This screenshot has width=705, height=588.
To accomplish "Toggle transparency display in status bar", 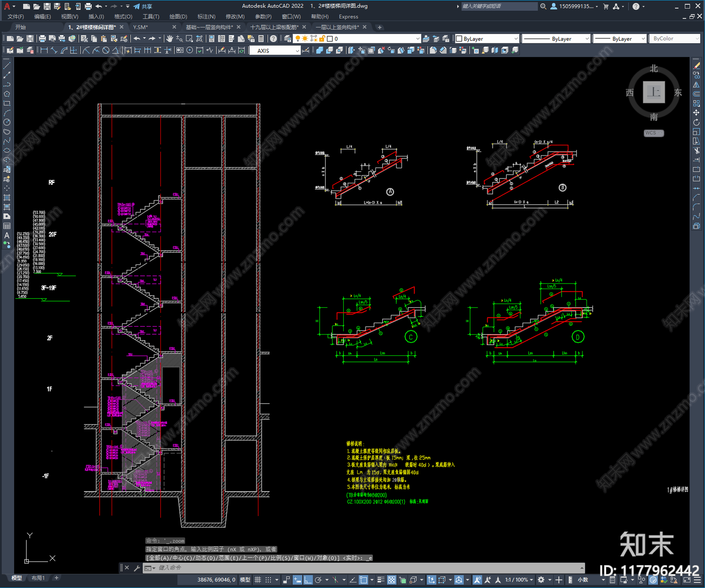I will [392, 580].
